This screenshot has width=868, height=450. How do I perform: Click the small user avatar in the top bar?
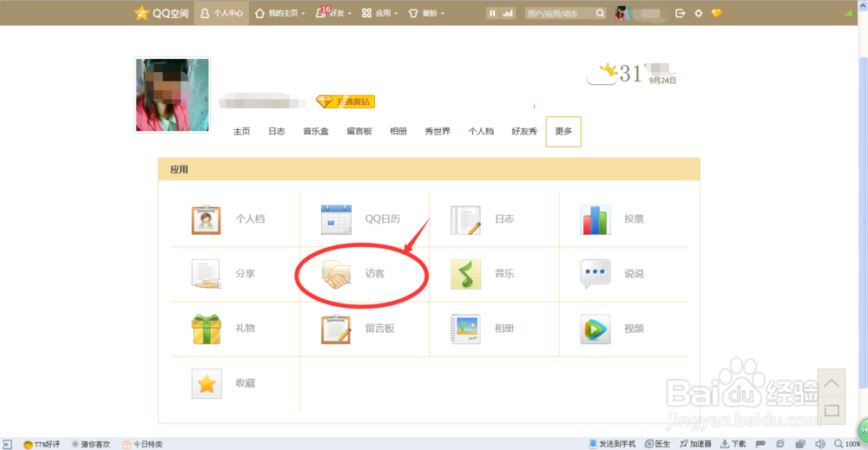pos(622,13)
